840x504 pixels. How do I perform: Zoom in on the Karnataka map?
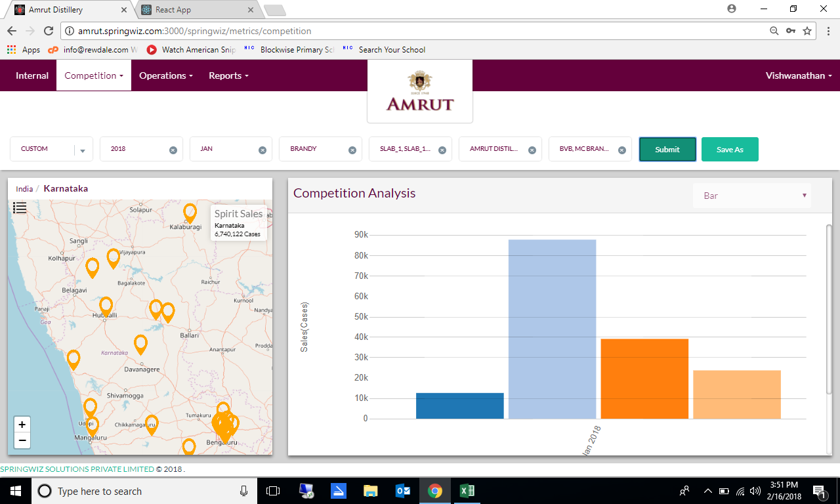[x=22, y=425]
